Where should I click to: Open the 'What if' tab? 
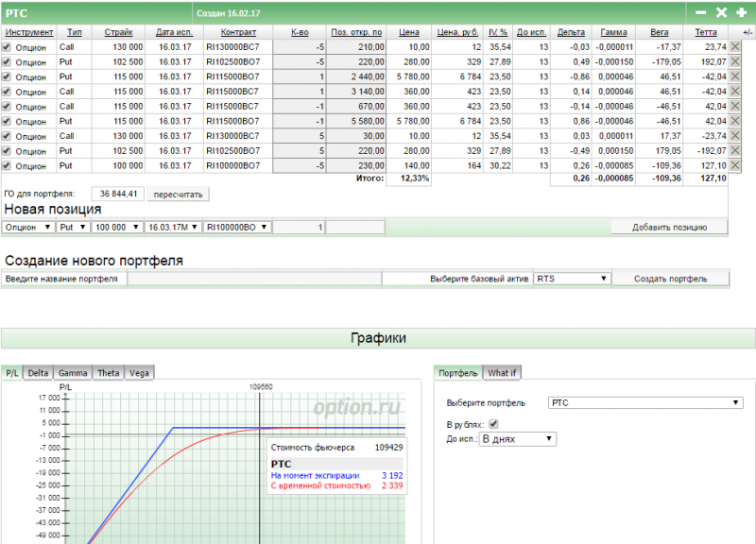click(x=502, y=372)
